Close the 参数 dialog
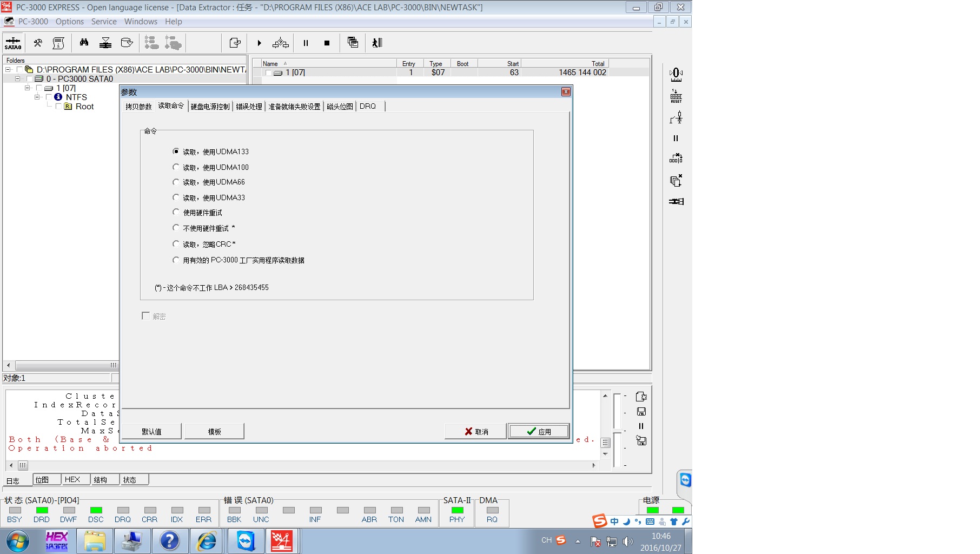 point(566,91)
